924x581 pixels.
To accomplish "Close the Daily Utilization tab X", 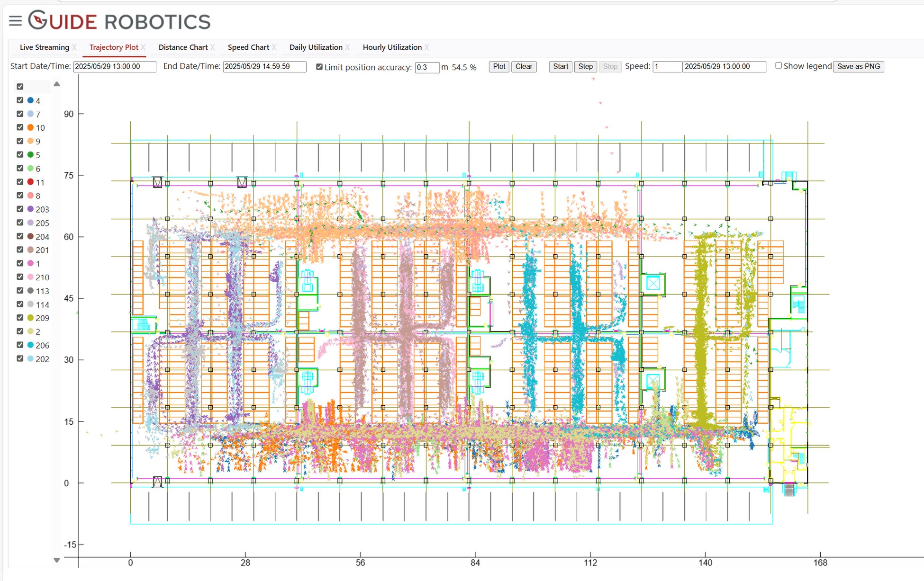I will click(347, 47).
